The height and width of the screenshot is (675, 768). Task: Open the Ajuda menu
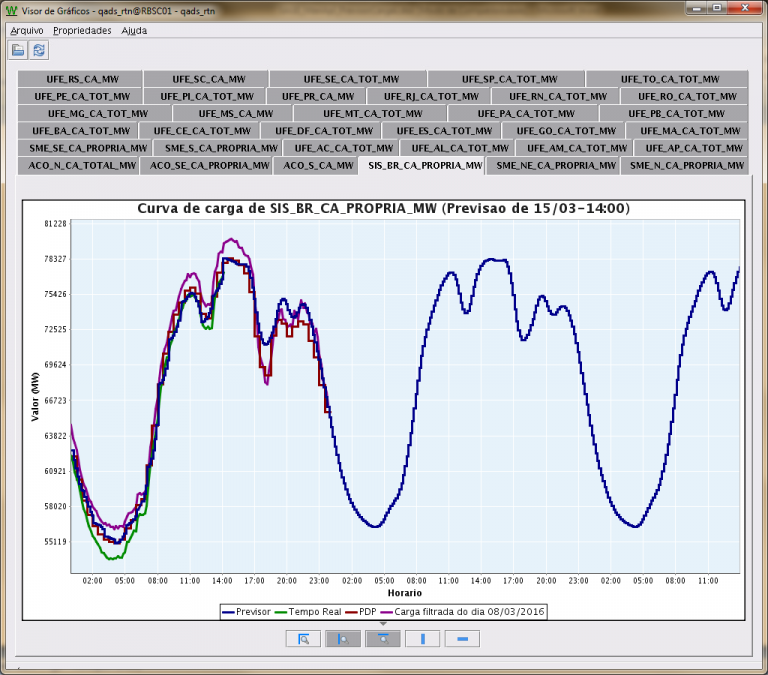coord(134,31)
